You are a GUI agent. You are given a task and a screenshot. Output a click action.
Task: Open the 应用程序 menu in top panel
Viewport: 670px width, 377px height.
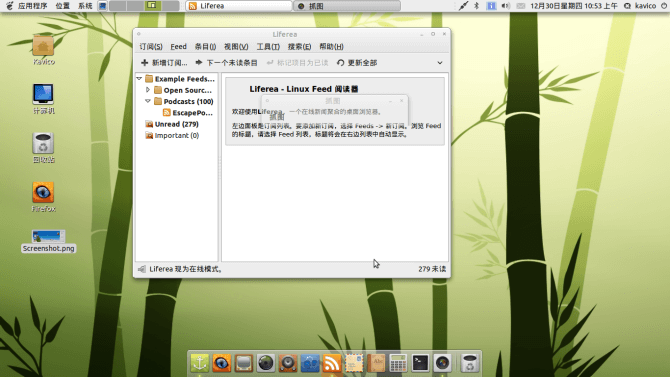(x=32, y=6)
